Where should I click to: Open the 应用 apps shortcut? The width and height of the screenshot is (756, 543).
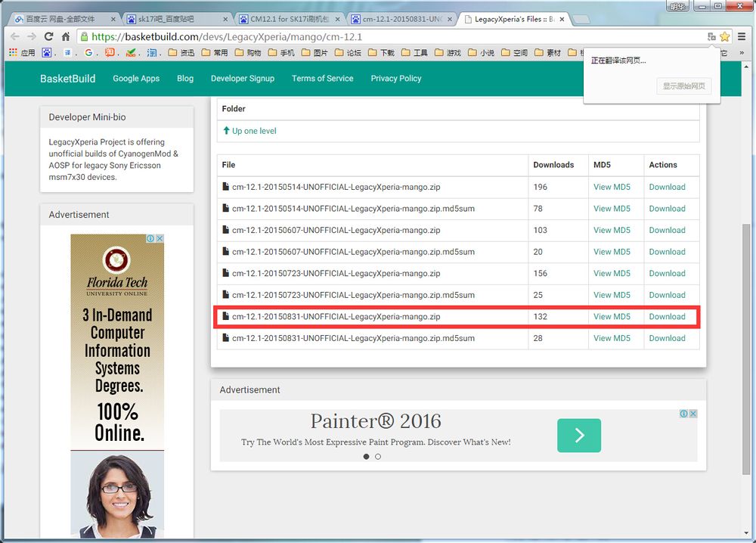[x=22, y=53]
